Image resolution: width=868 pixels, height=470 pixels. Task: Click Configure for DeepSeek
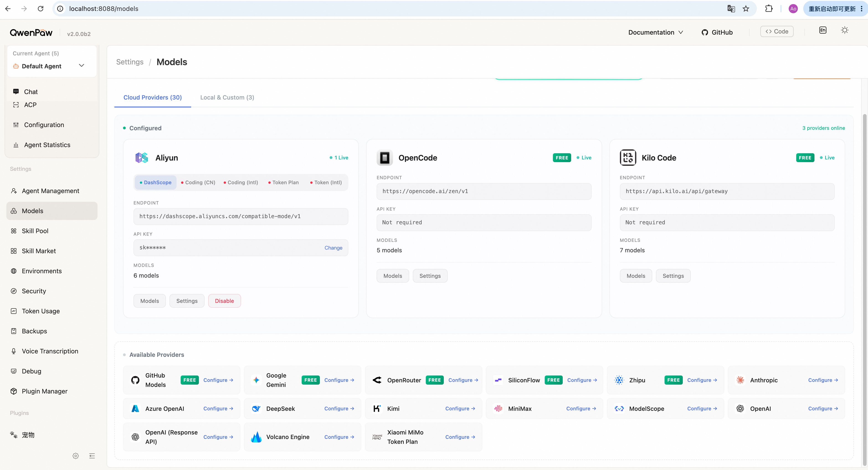coord(339,408)
